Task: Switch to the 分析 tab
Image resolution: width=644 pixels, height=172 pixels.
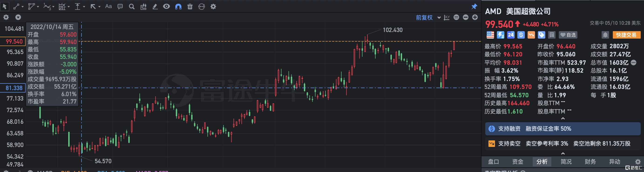Action: (x=542, y=162)
